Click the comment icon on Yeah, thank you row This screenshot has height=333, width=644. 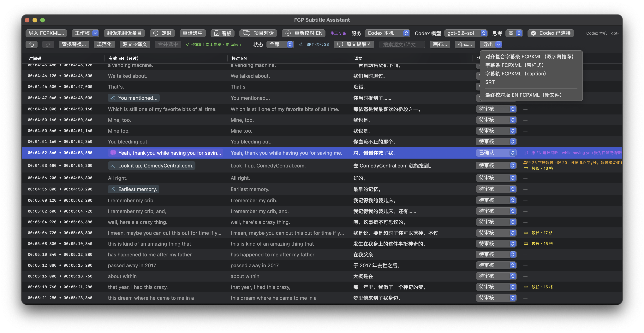113,153
